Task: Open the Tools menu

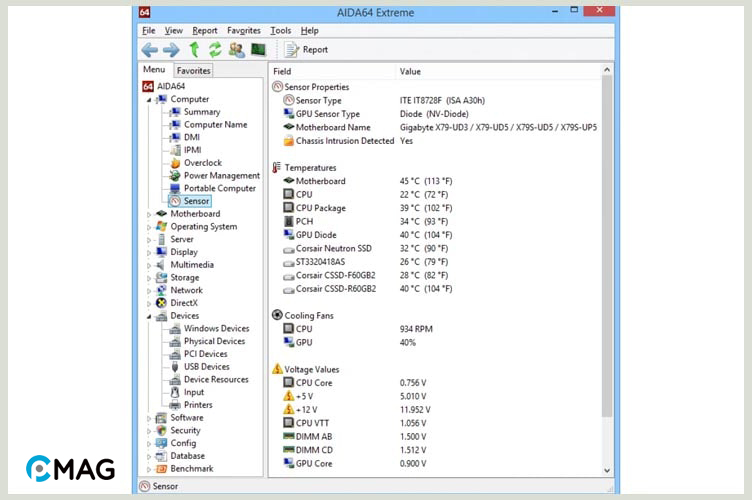Action: (281, 31)
